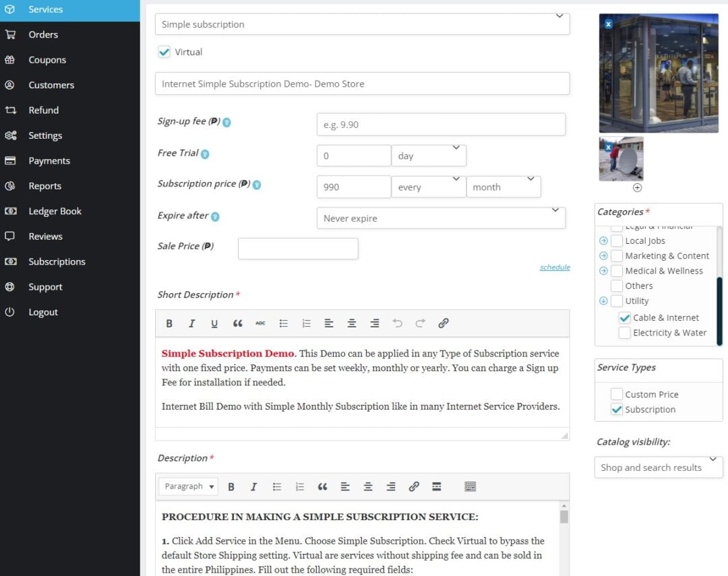This screenshot has width=728, height=576.
Task: Focus the Sign-up fee input field
Action: click(x=441, y=125)
